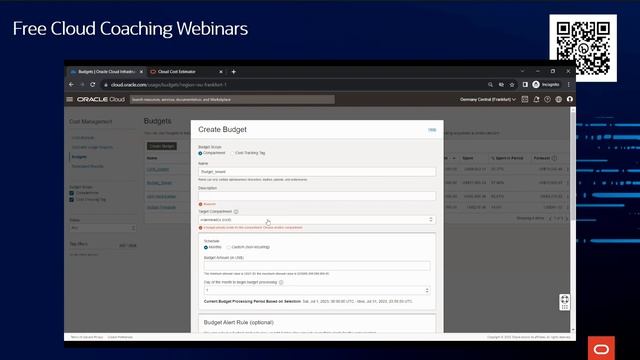Switch to the Budgets Oracle Cloud browser tab

pyautogui.click(x=106, y=72)
